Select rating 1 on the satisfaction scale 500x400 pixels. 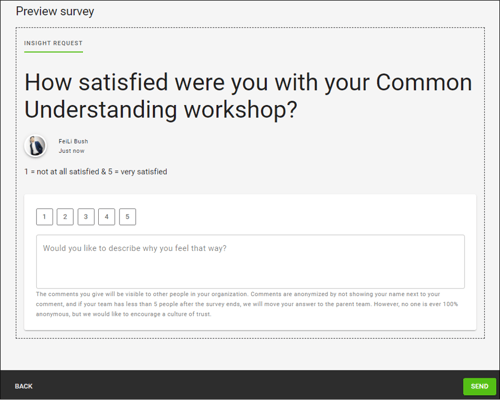coord(44,217)
